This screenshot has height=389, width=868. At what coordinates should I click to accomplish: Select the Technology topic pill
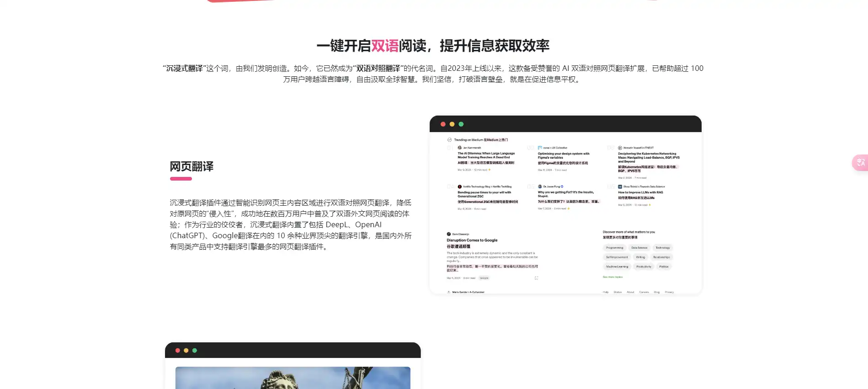click(663, 248)
